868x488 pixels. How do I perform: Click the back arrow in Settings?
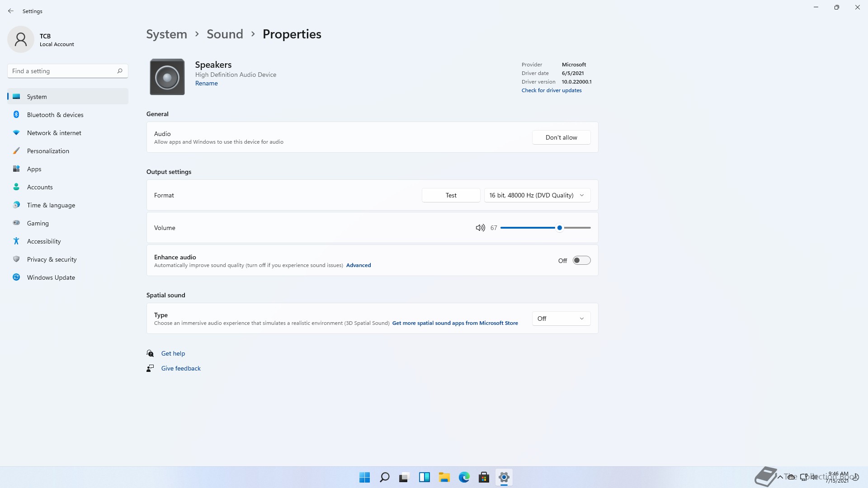tap(11, 11)
